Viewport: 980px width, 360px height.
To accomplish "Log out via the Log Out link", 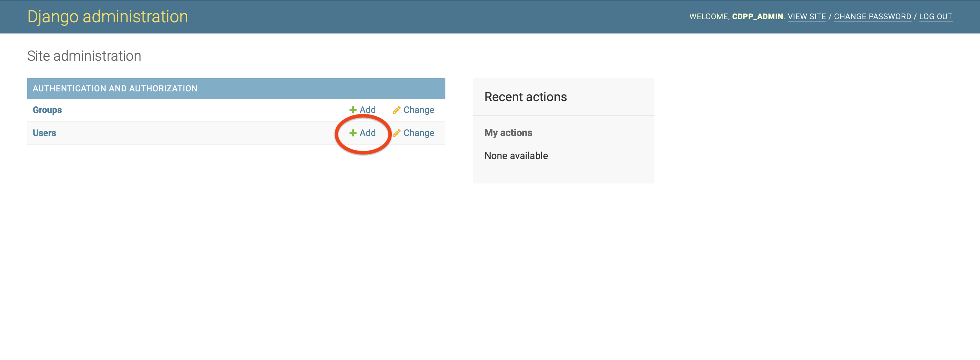I will pos(935,17).
